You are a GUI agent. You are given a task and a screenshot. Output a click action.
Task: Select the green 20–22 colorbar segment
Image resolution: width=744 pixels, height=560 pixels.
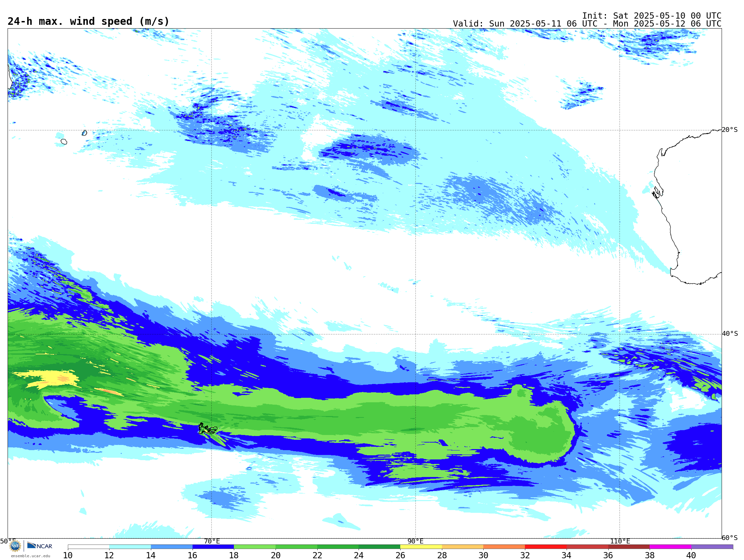pyautogui.click(x=296, y=547)
